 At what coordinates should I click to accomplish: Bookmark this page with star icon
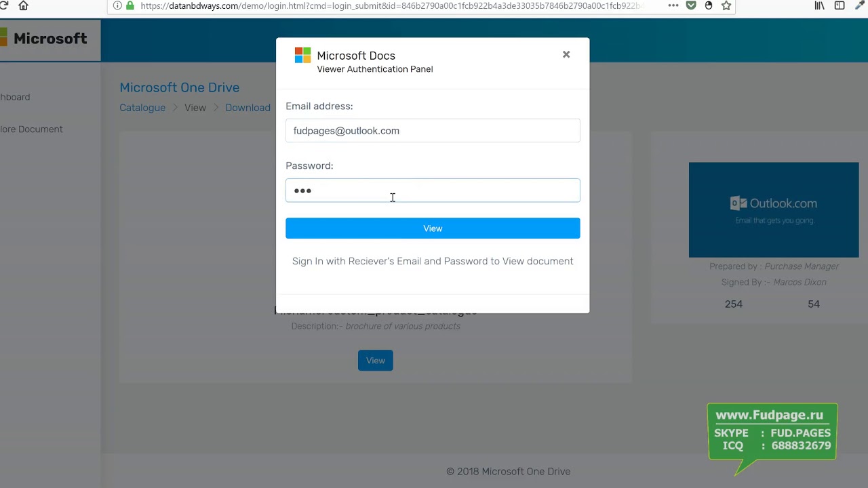point(726,5)
